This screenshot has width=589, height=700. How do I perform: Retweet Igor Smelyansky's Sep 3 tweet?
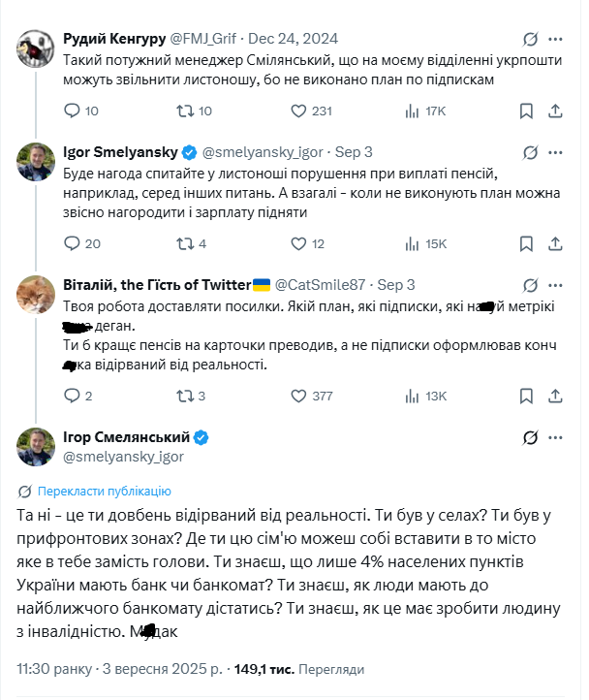click(x=185, y=243)
